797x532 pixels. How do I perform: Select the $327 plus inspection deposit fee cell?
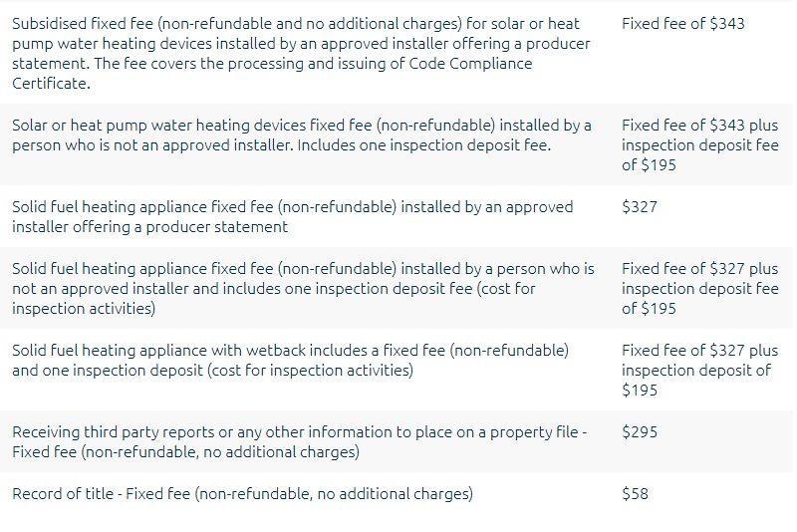pyautogui.click(x=700, y=289)
